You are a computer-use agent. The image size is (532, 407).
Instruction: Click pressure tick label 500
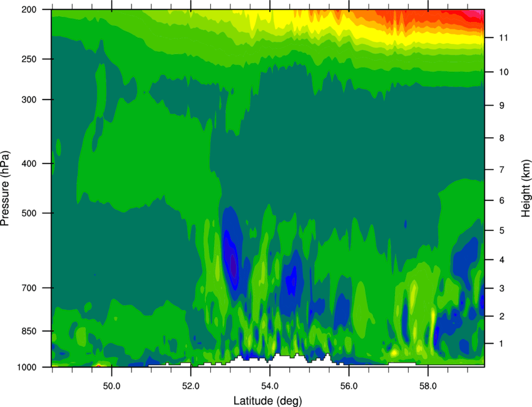click(29, 213)
